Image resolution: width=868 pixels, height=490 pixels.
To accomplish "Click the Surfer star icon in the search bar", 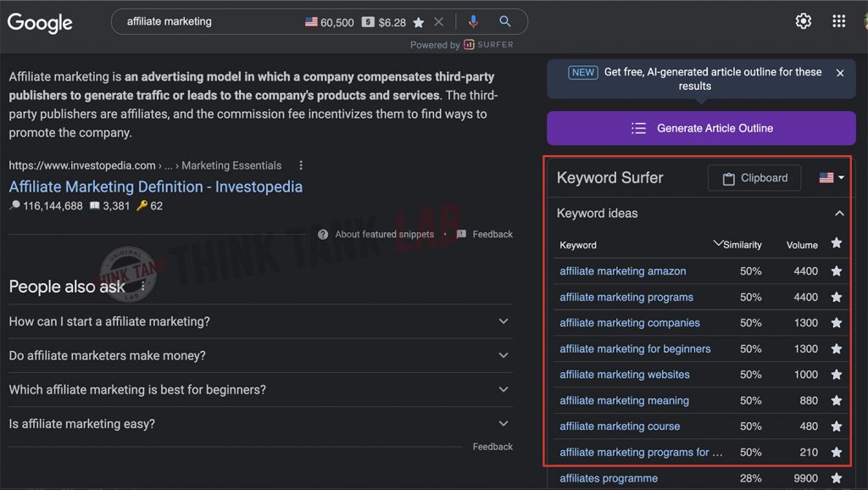I will pos(419,22).
